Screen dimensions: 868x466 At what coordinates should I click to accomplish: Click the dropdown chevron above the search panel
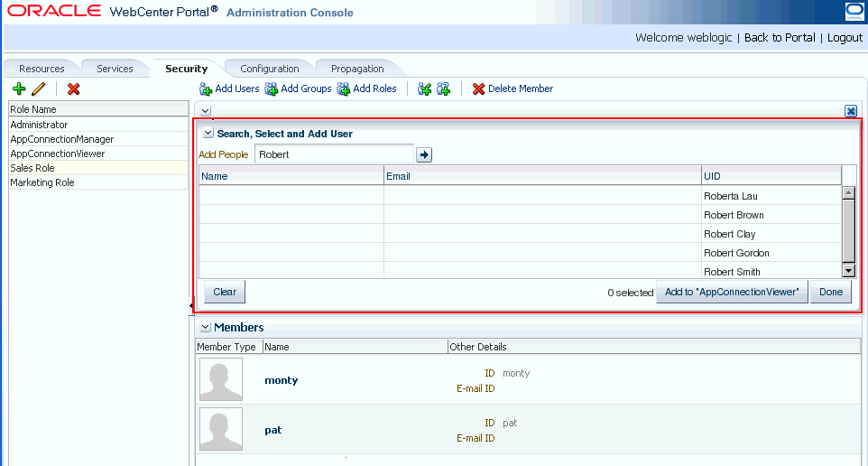tap(206, 110)
